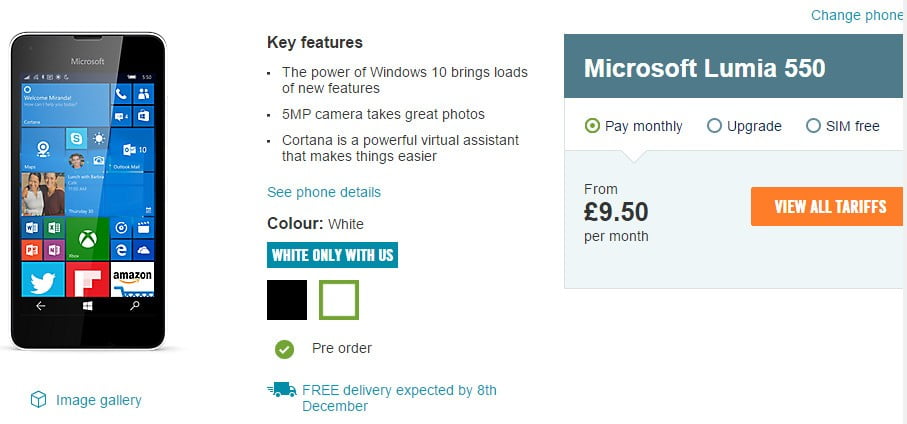Open the Change phone link
Viewport: 907px width, 424px height.
tap(856, 15)
